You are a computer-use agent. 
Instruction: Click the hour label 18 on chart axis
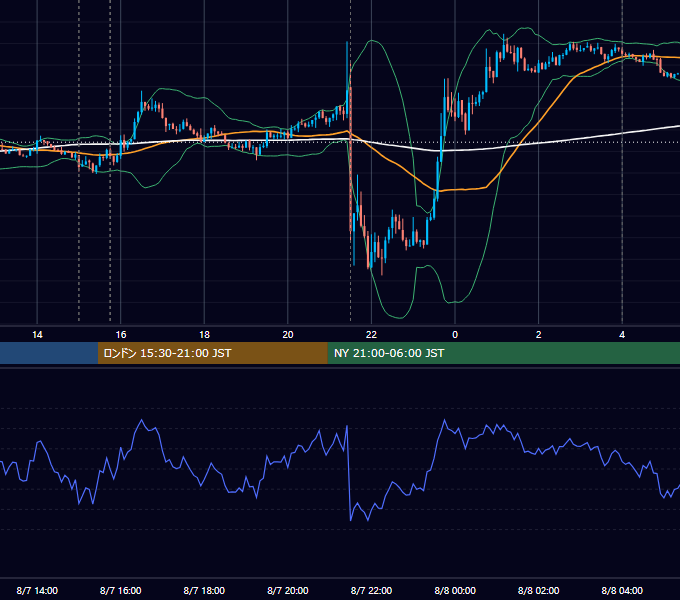204,335
